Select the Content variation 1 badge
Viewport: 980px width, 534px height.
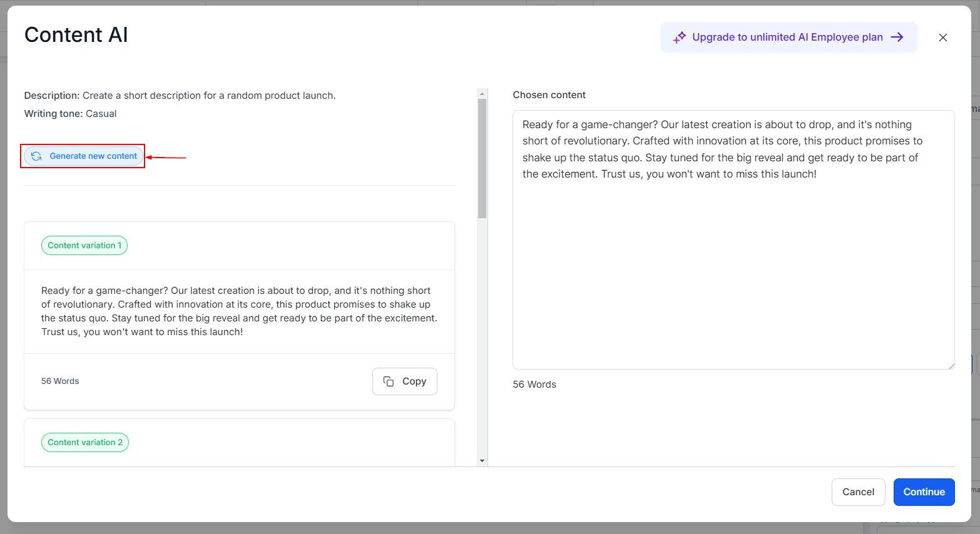click(x=84, y=246)
